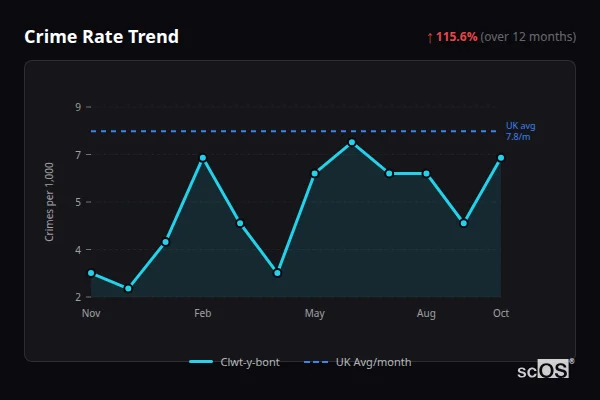
Task: Click the red upward arrow icon
Action: 430,38
